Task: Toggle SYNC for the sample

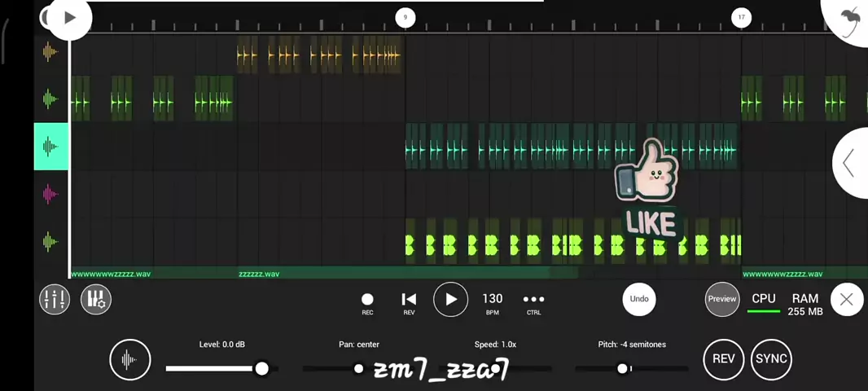Action: 770,359
